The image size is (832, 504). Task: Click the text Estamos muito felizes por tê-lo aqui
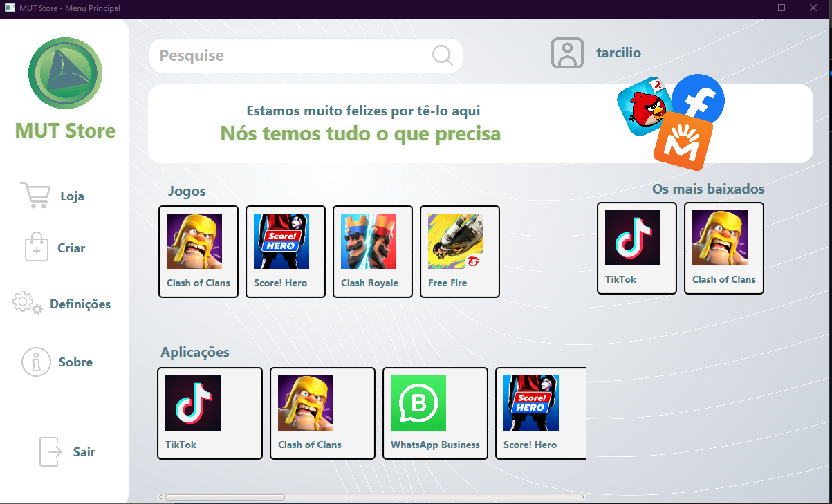pyautogui.click(x=363, y=111)
